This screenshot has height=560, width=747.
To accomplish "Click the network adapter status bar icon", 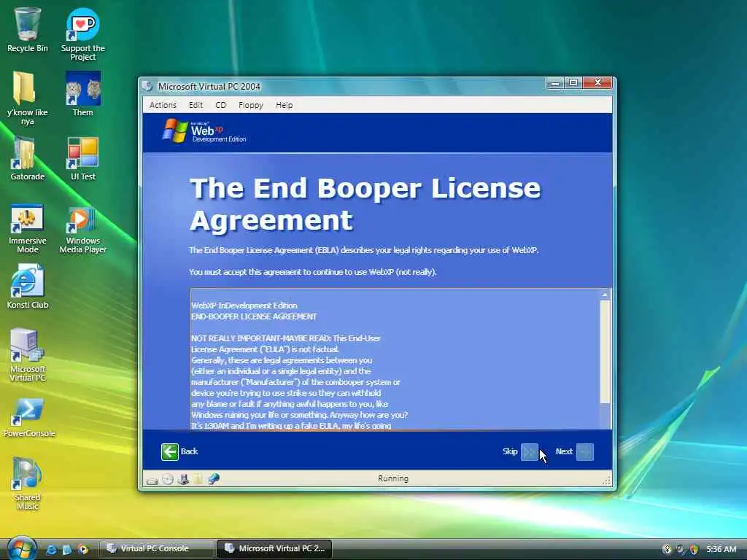I will 214,479.
